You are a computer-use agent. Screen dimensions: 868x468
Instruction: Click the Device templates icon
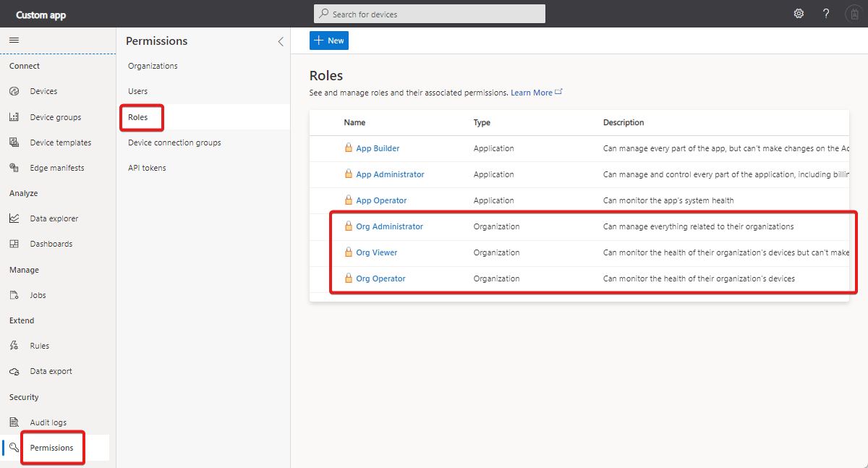click(14, 142)
